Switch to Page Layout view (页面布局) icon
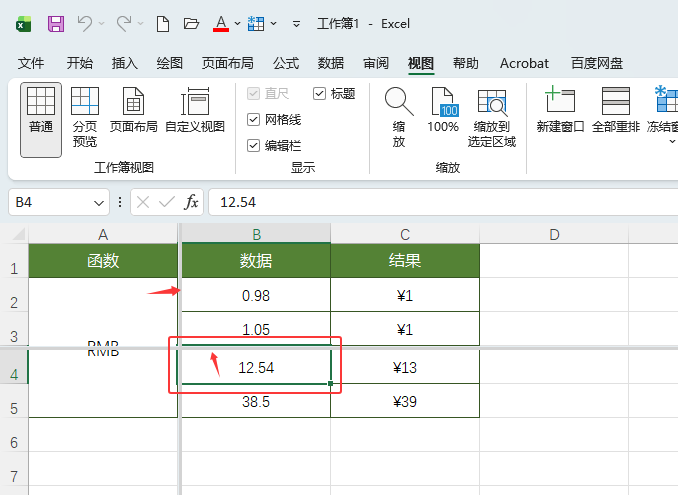The image size is (678, 495). (x=133, y=109)
